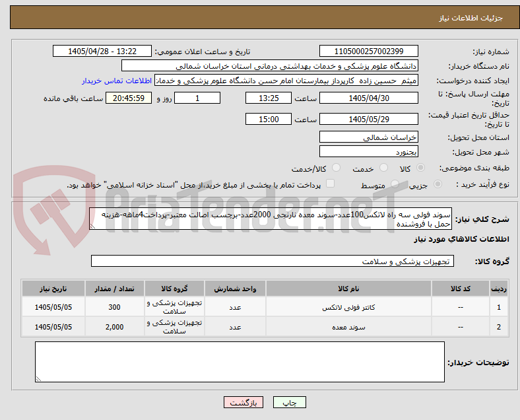The width and height of the screenshot is (520, 420).
Task: Click row number 2 cell
Action: pos(498,327)
